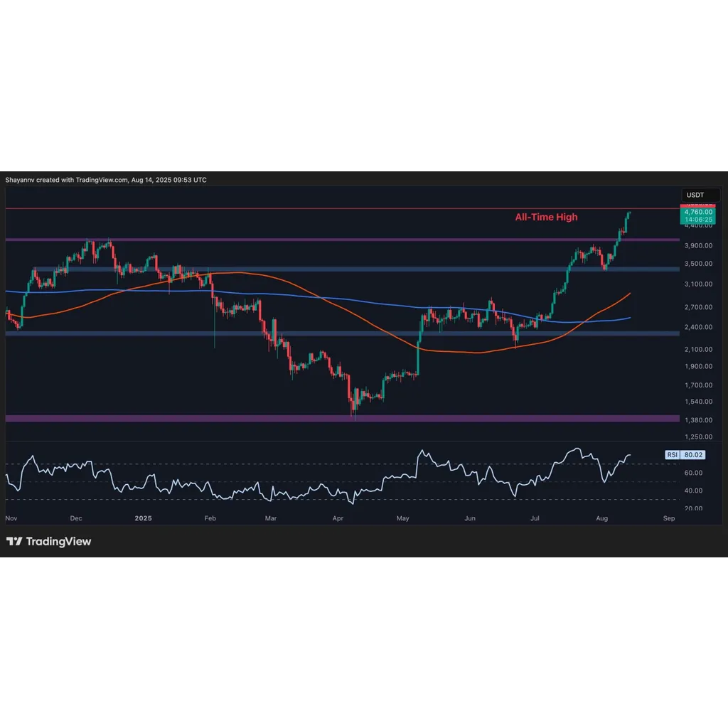Click the RSI indicator label

click(x=672, y=455)
